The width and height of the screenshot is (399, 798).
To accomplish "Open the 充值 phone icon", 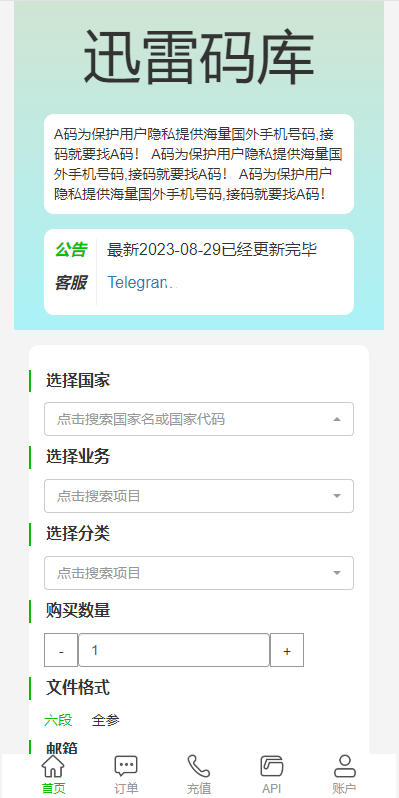I will tap(198, 765).
